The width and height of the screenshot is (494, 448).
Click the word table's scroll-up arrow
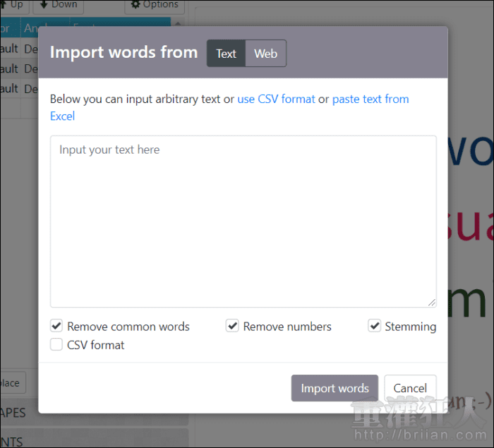click(x=176, y=25)
